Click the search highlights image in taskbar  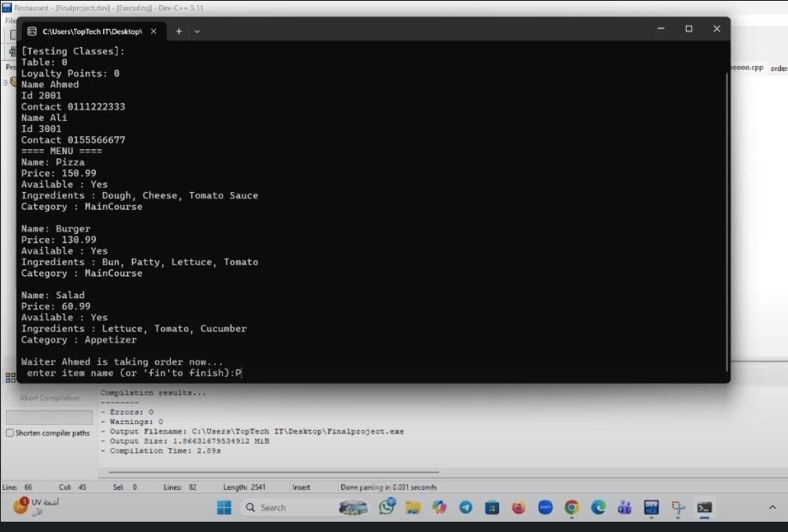(353, 507)
